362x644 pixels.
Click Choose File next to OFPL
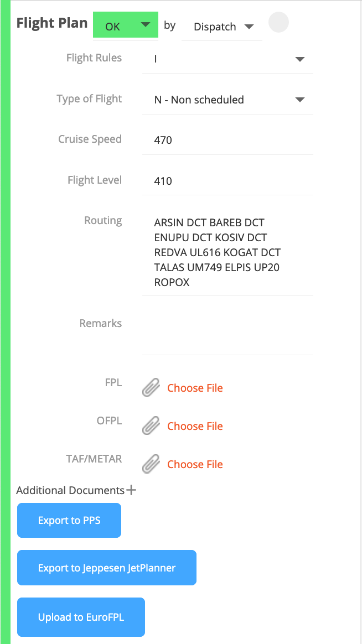coord(195,425)
